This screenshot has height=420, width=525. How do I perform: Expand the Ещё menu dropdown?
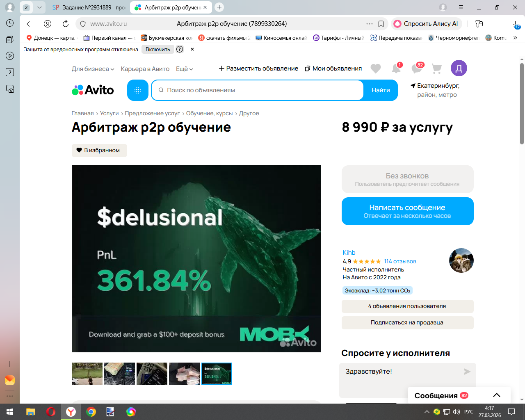point(184,69)
